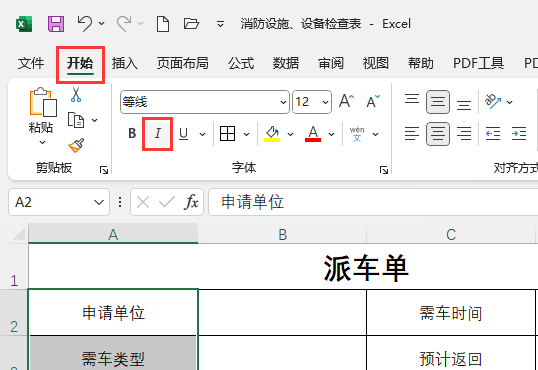Decrease font size with small A
Screen dimensions: 538x370
[x=373, y=102]
